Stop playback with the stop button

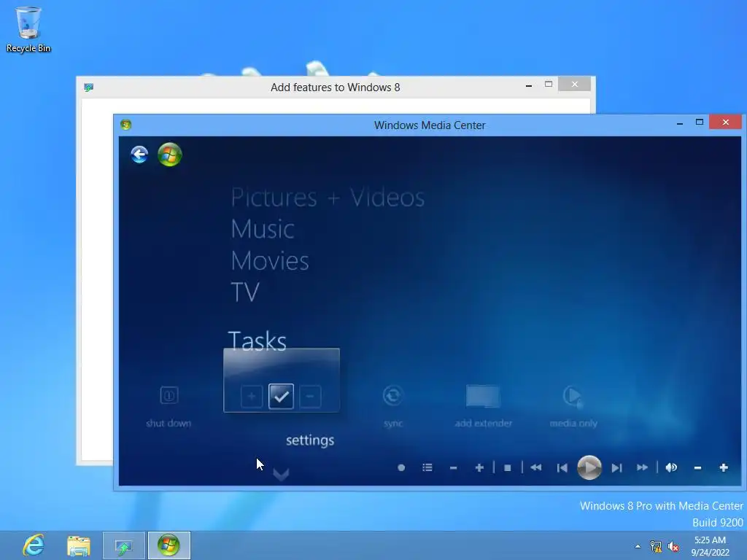pyautogui.click(x=508, y=468)
